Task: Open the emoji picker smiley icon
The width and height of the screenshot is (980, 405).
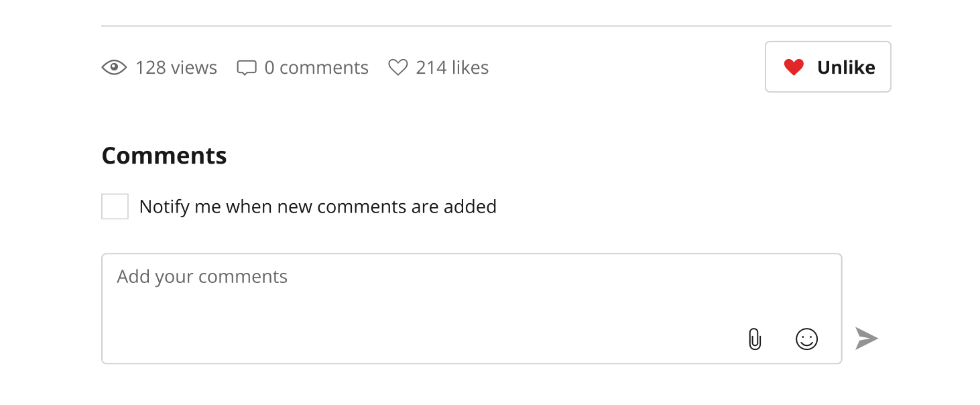Action: click(806, 339)
